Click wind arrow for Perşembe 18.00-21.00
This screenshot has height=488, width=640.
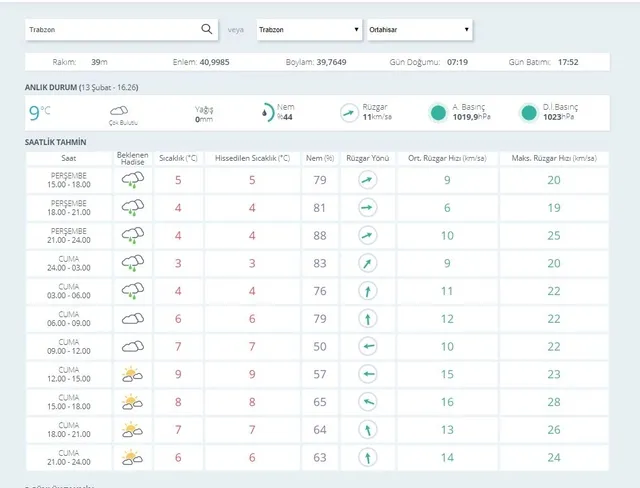coord(367,207)
